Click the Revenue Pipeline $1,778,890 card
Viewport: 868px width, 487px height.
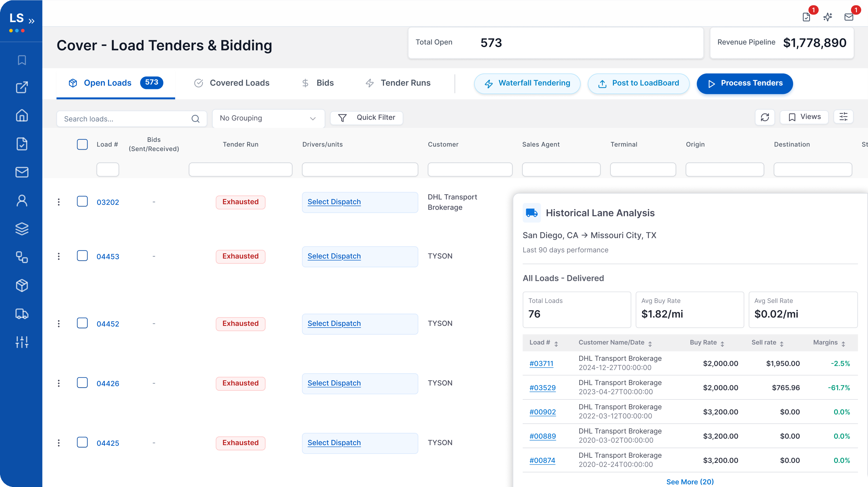coord(782,43)
